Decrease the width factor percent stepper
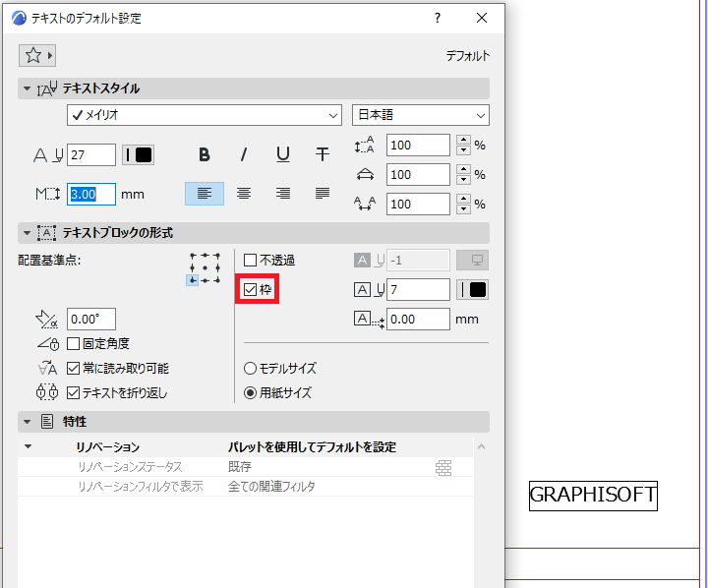708x588 pixels. (x=463, y=180)
